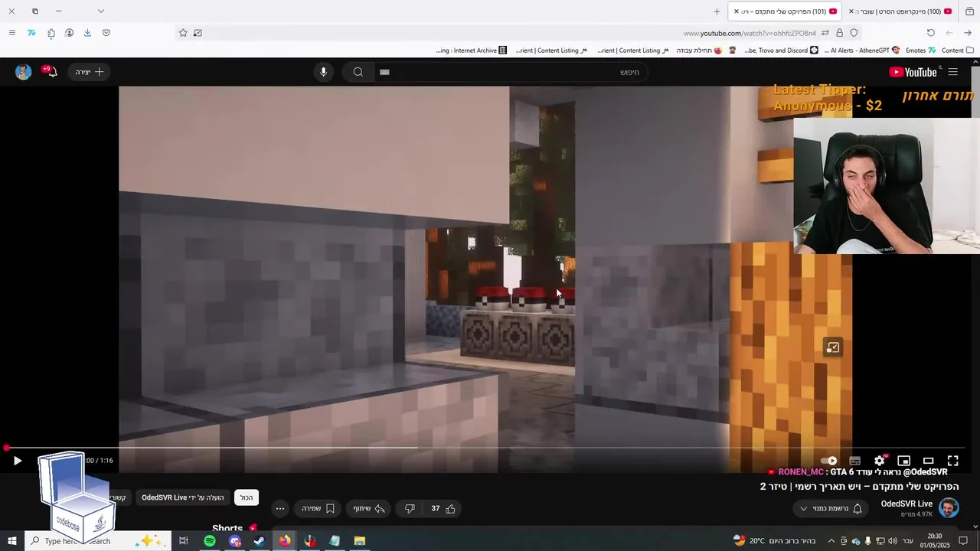Like the video with 37 likes
The image size is (980, 551).
point(443,508)
